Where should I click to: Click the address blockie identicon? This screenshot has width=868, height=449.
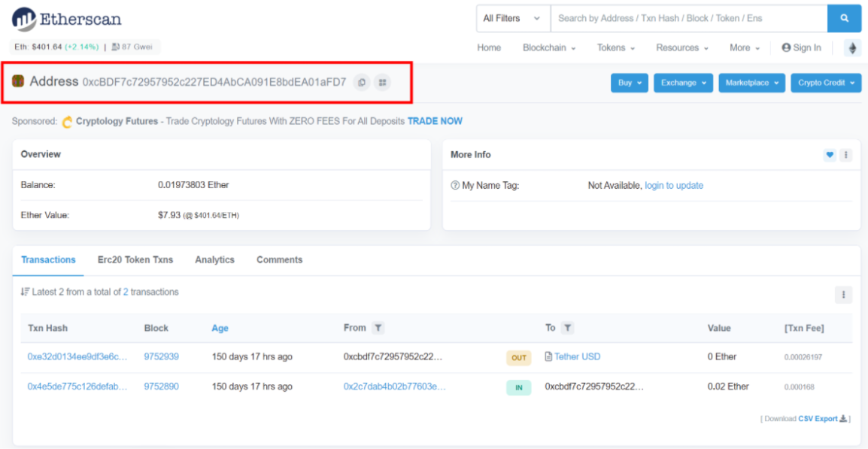point(18,82)
